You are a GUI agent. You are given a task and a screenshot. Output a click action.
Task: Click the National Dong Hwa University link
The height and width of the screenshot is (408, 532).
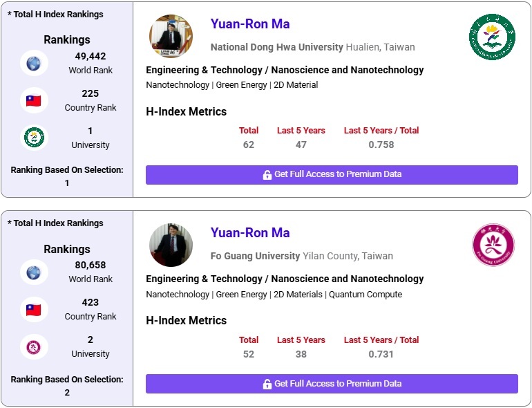(x=276, y=47)
